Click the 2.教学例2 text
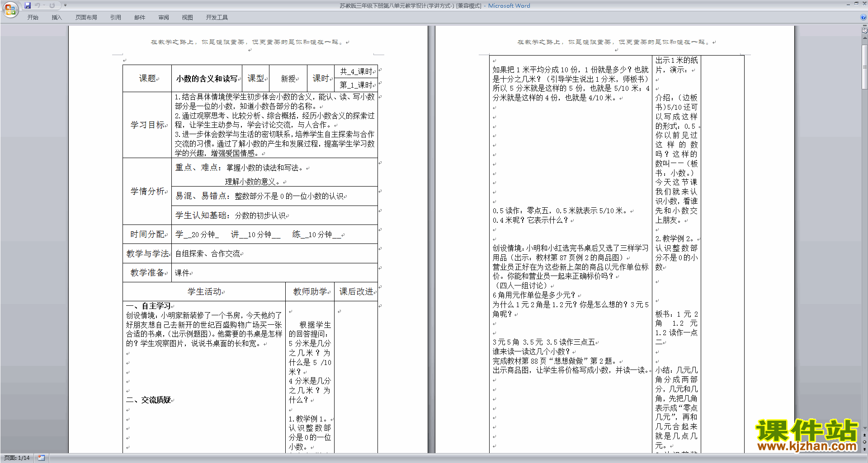Screen dimensions: 868x463 click(x=675, y=239)
